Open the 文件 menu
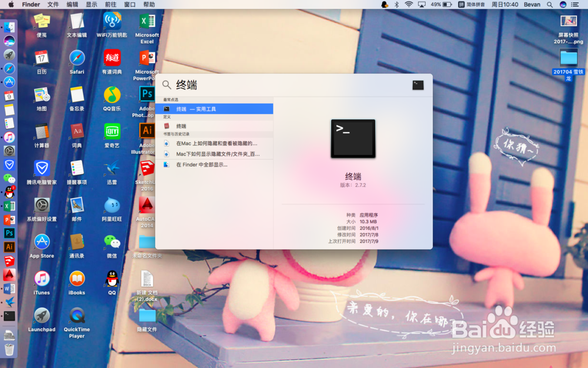Image resolution: width=588 pixels, height=368 pixels. [x=53, y=5]
